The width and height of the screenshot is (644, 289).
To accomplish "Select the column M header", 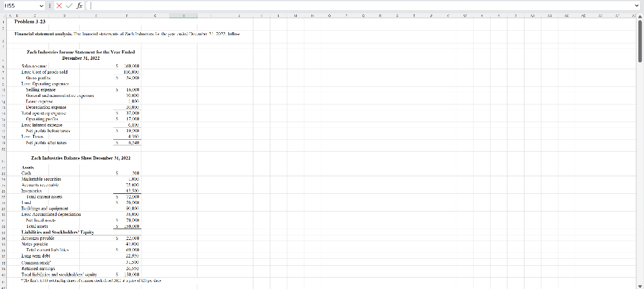I will click(296, 16).
